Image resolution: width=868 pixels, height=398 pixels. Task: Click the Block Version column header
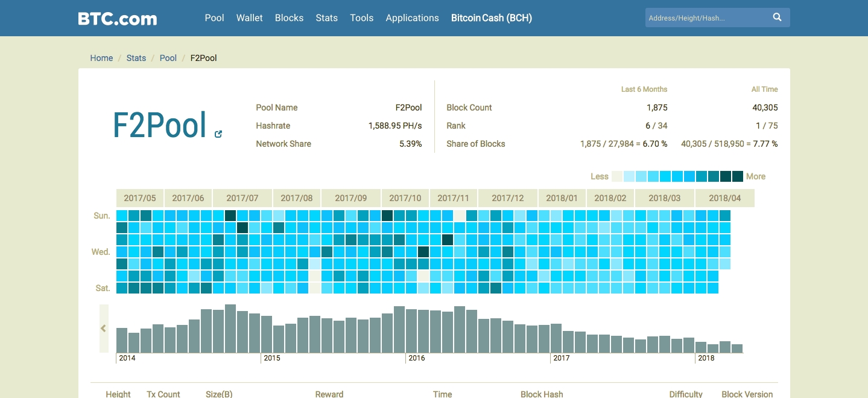pos(747,394)
